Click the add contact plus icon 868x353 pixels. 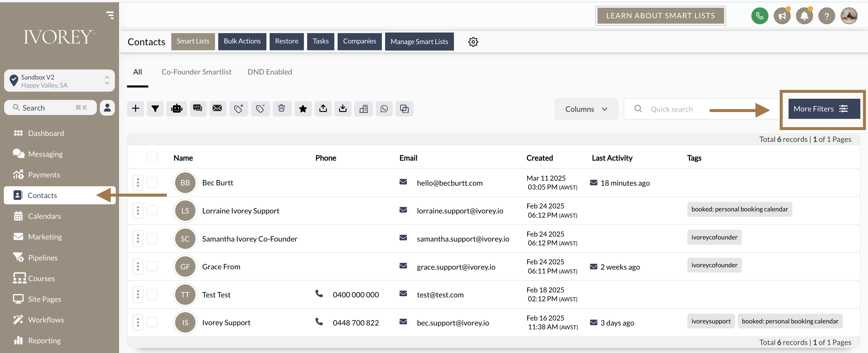click(x=136, y=109)
